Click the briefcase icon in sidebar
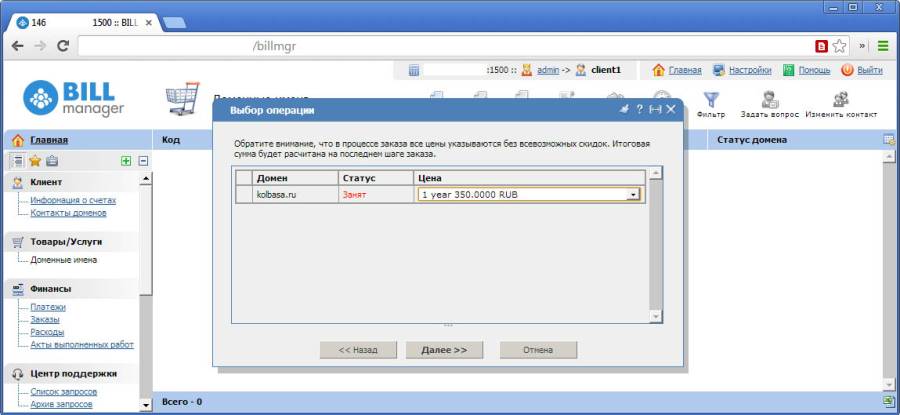The image size is (900, 415). 52,161
